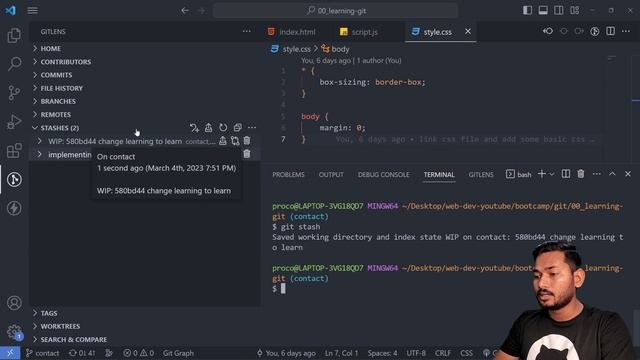This screenshot has width=640, height=360.
Task: Add a new terminal with plus icon
Action: [x=542, y=174]
